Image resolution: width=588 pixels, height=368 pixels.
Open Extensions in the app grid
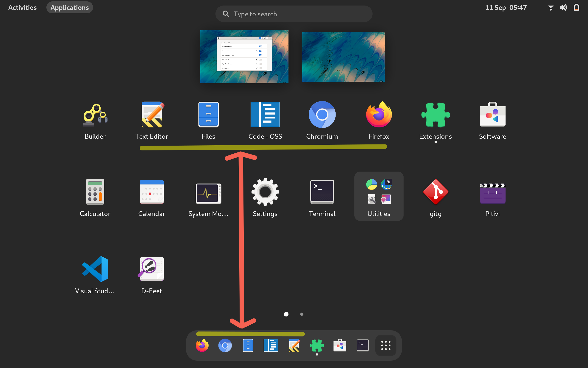[x=435, y=121]
